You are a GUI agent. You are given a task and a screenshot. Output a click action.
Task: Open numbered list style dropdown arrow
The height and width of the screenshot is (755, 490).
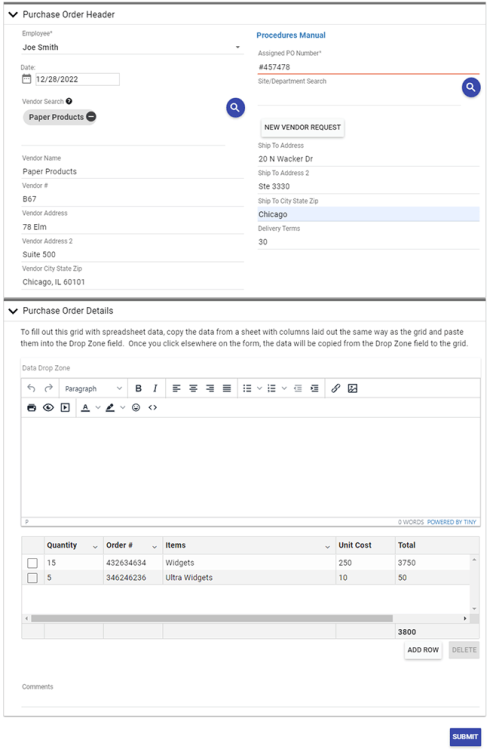(x=284, y=388)
